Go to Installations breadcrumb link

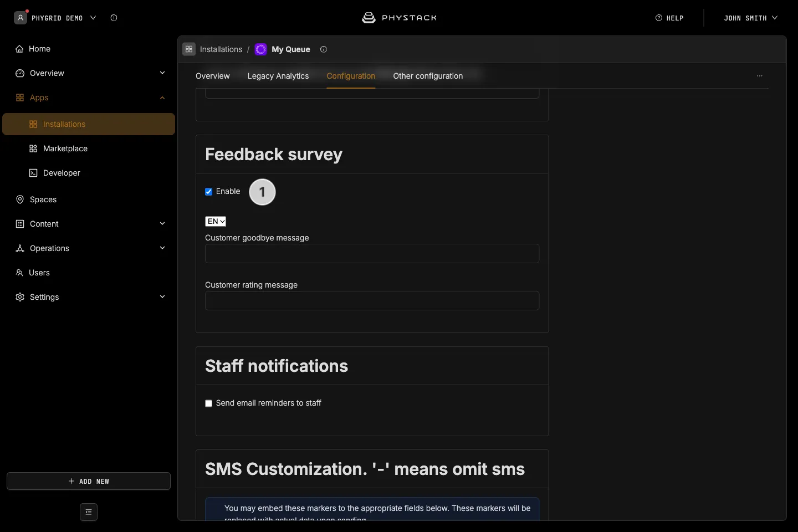[x=221, y=49]
